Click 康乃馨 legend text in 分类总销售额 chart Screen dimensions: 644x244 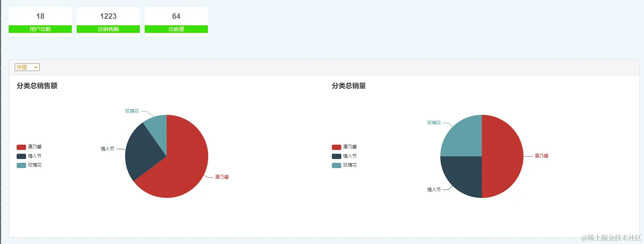(35, 147)
